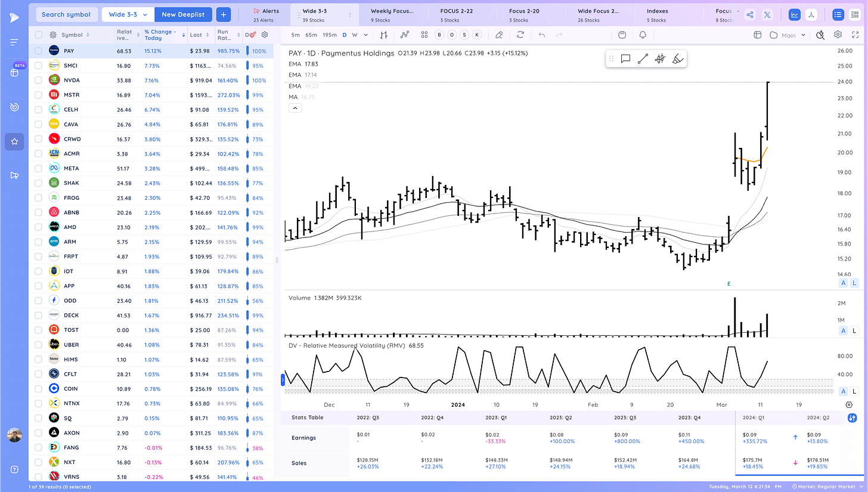
Task: Select the 5m timeframe
Action: point(296,35)
